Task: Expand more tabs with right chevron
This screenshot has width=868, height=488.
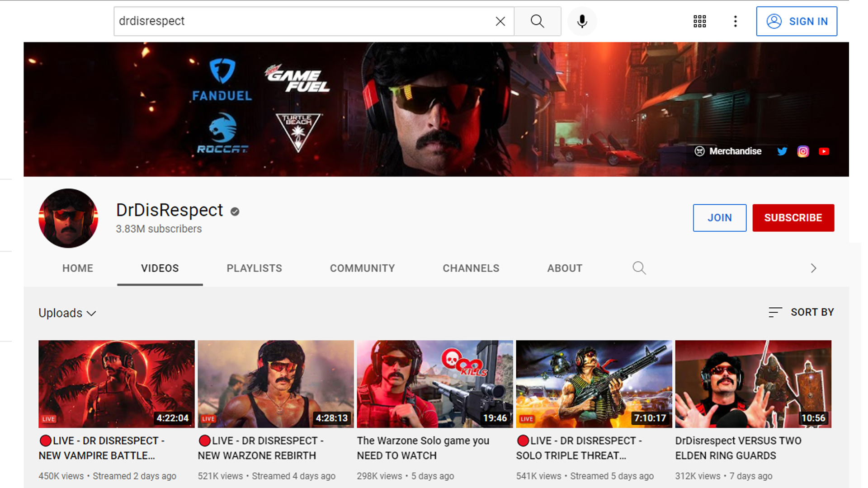Action: point(813,268)
